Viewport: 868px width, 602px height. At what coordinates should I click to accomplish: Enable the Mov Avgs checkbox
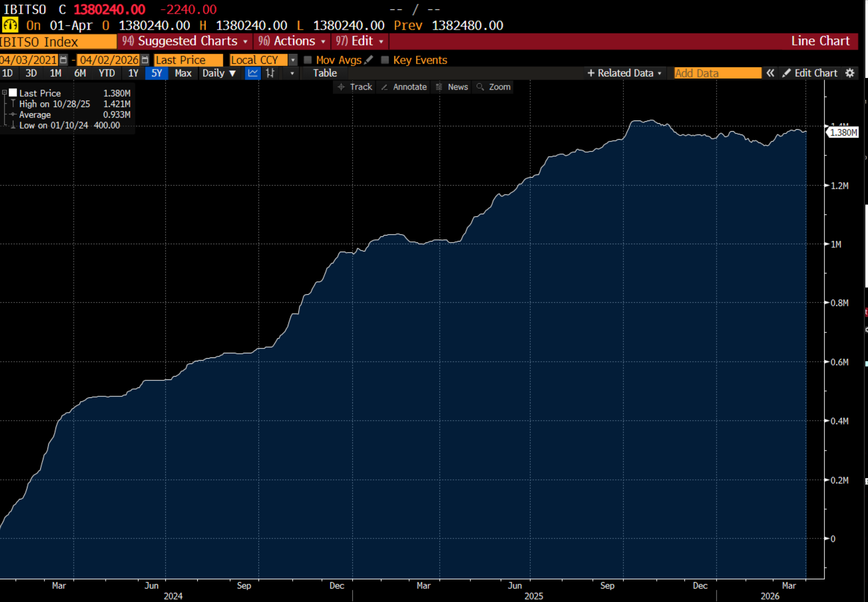tap(308, 60)
